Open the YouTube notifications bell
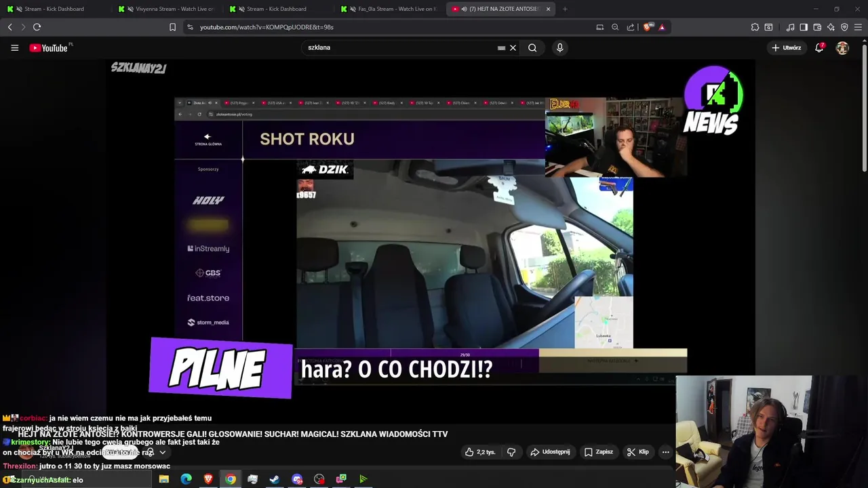Image resolution: width=868 pixels, height=488 pixels. click(819, 47)
